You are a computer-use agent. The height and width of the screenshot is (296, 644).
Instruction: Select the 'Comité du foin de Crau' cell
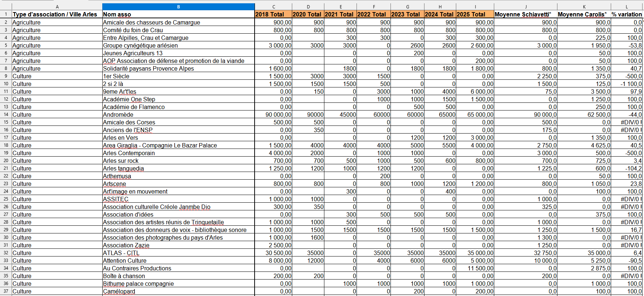click(x=178, y=30)
